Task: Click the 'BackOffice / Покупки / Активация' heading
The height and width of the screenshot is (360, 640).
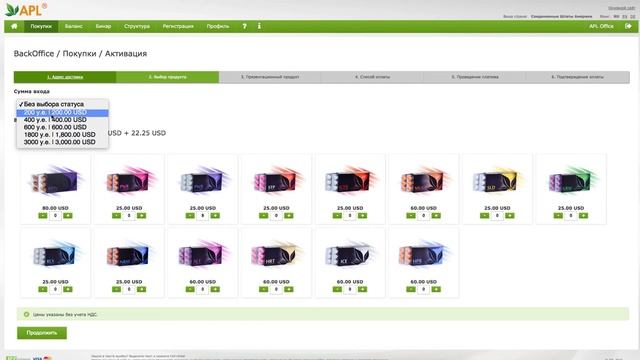Action: [x=80, y=53]
